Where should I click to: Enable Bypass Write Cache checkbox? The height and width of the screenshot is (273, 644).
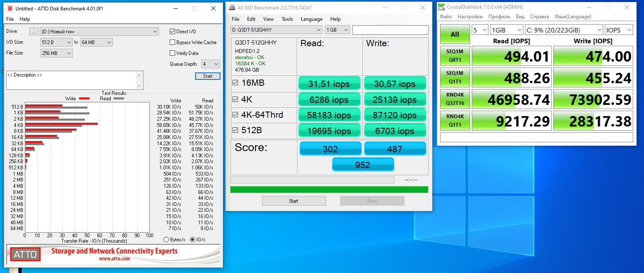[x=173, y=42]
